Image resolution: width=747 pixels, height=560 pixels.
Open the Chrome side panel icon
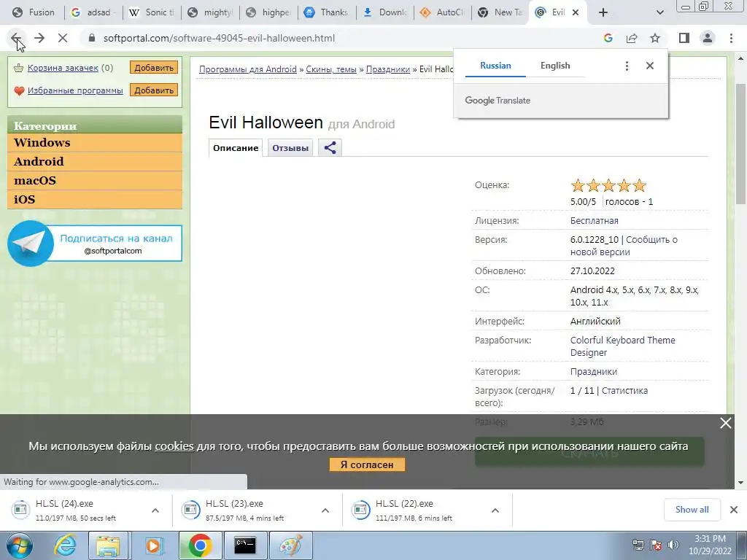(x=684, y=38)
